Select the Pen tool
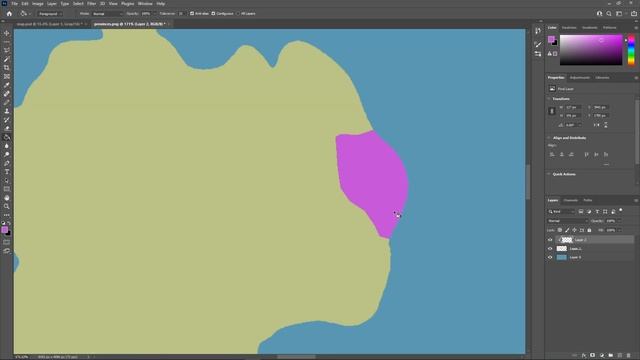The height and width of the screenshot is (360, 640). tap(7, 163)
